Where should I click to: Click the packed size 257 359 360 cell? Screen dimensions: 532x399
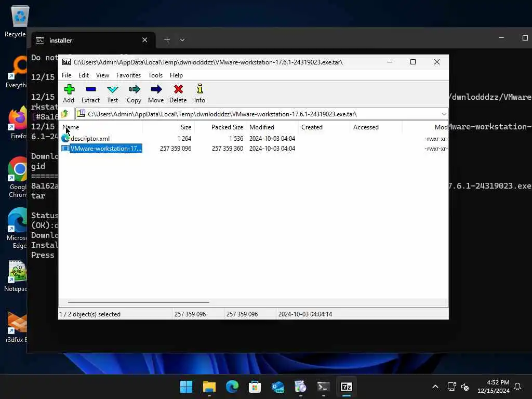[228, 149]
